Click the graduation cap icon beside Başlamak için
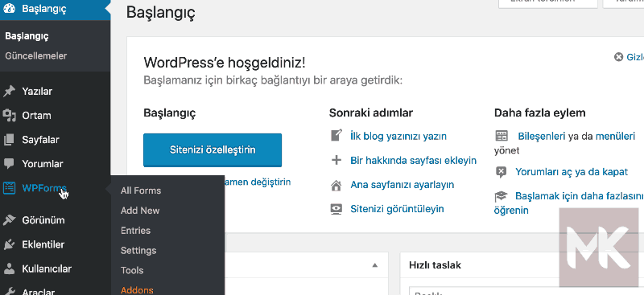The image size is (644, 295). pos(501,196)
